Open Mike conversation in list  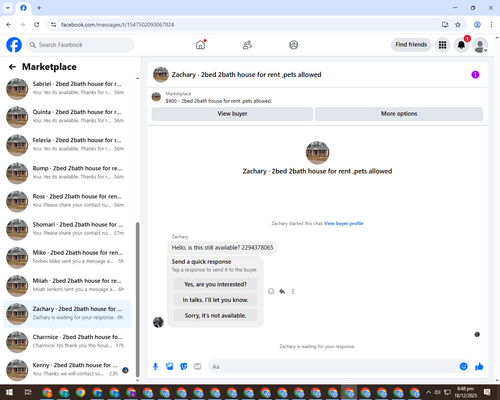point(67,257)
